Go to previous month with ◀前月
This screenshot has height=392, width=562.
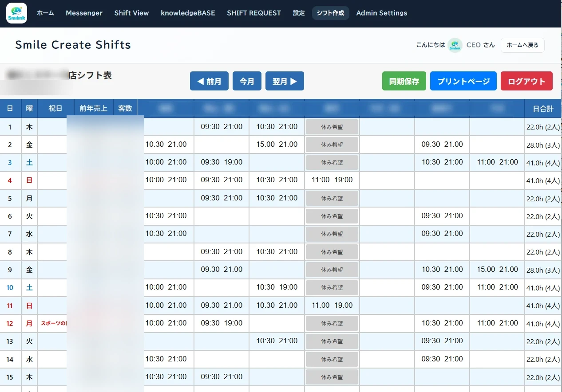pos(209,81)
